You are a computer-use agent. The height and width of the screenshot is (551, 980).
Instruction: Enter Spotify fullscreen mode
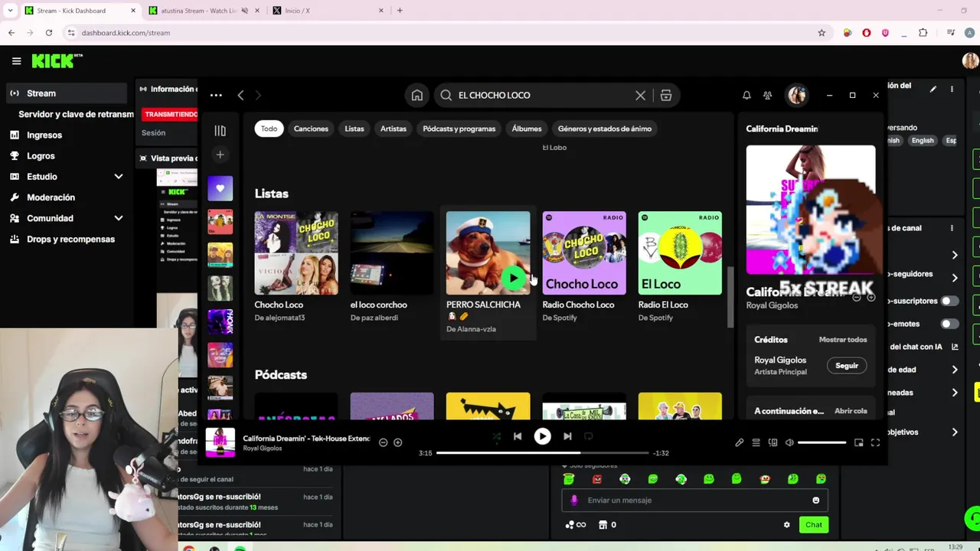click(875, 442)
